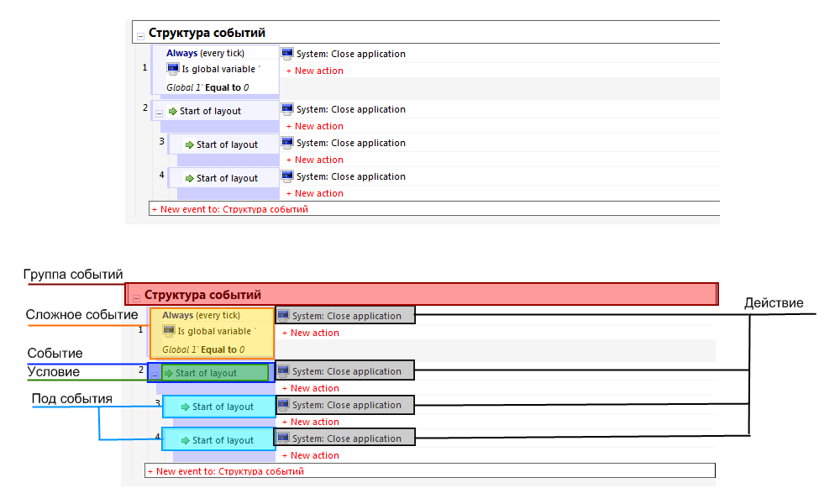
Task: Select 'Start of layout' text of event 4, upper sheet
Action: point(227,178)
